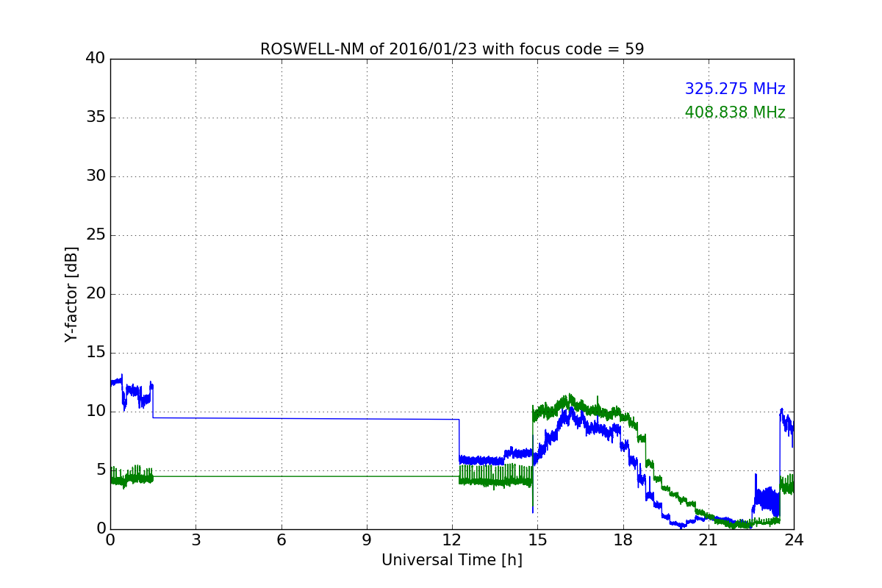Select the y-axis tick label 20

(96, 294)
